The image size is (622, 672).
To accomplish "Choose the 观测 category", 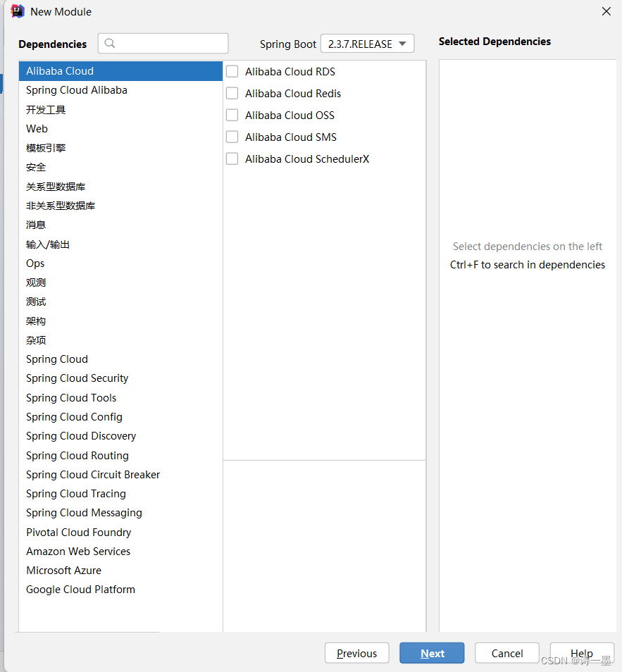I will point(120,282).
